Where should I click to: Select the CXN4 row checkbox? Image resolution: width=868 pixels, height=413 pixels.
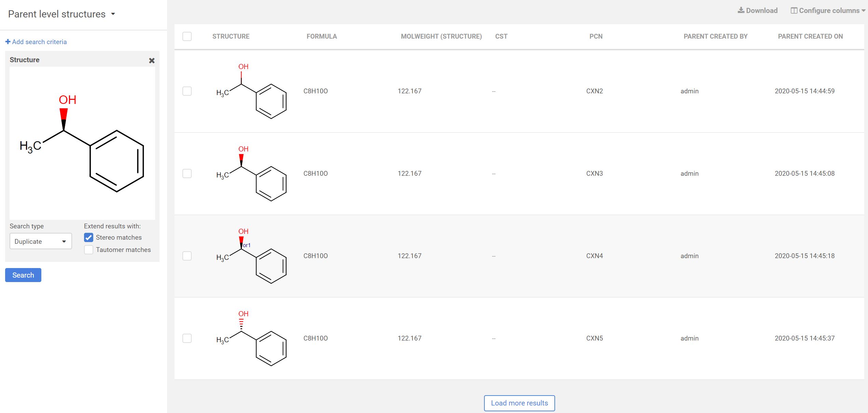click(187, 256)
